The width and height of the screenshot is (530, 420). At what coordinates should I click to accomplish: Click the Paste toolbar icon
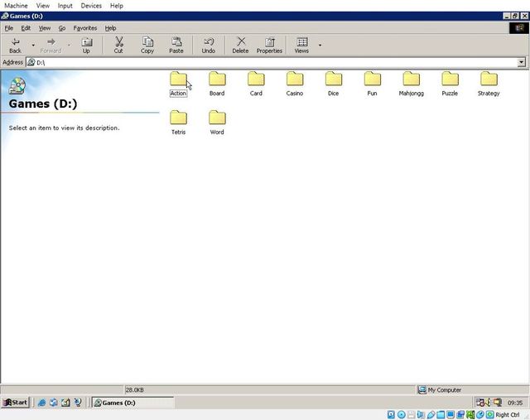(x=176, y=41)
